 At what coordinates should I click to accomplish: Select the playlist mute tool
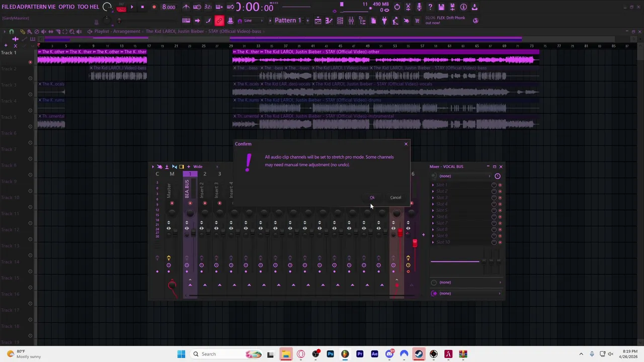click(43, 31)
